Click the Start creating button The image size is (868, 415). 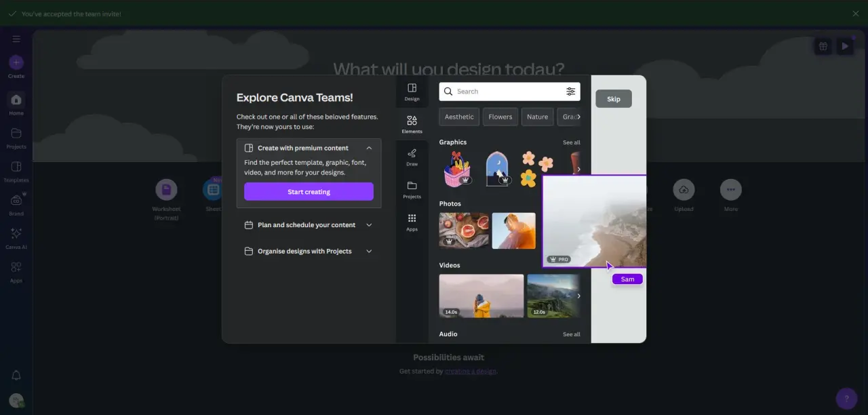pyautogui.click(x=309, y=192)
